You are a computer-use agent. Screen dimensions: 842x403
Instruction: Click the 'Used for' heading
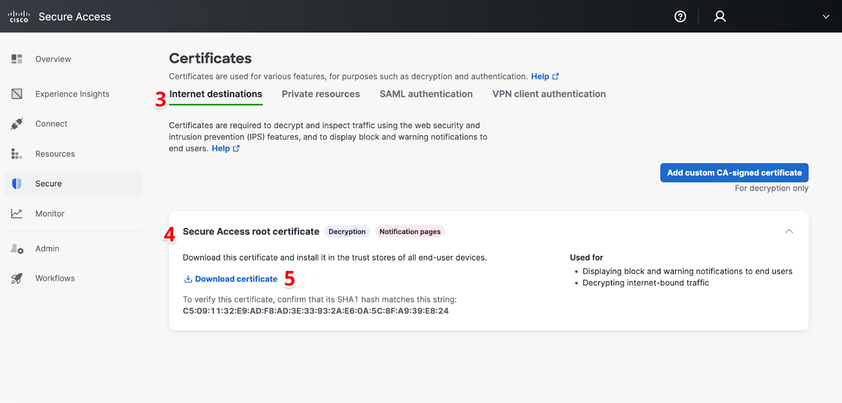586,257
